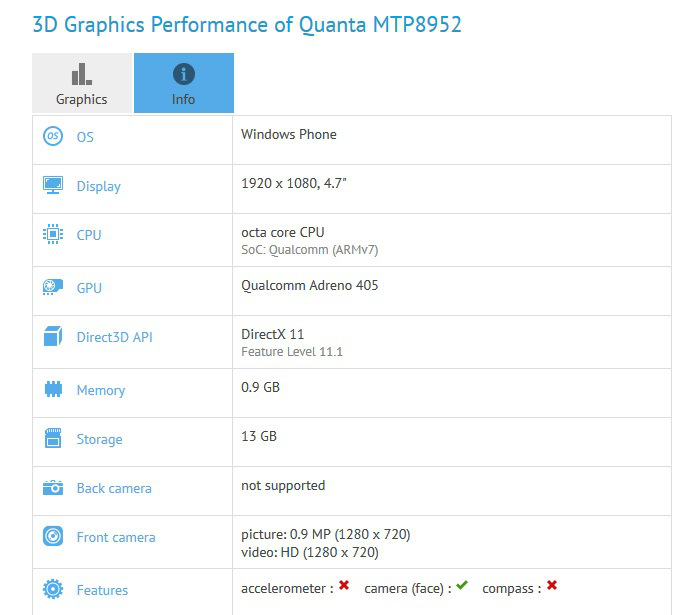Click the Back camera icon

[53, 488]
